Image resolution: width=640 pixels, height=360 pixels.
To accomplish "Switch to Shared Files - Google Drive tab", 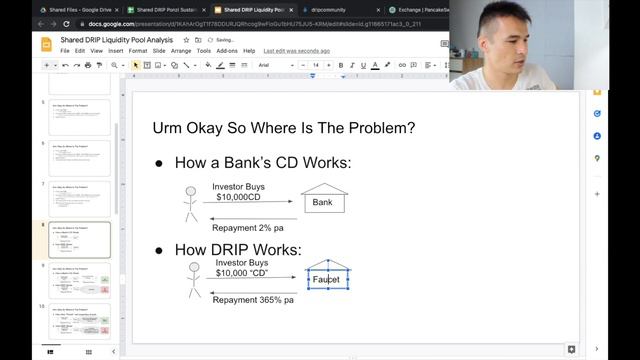I will (x=80, y=10).
